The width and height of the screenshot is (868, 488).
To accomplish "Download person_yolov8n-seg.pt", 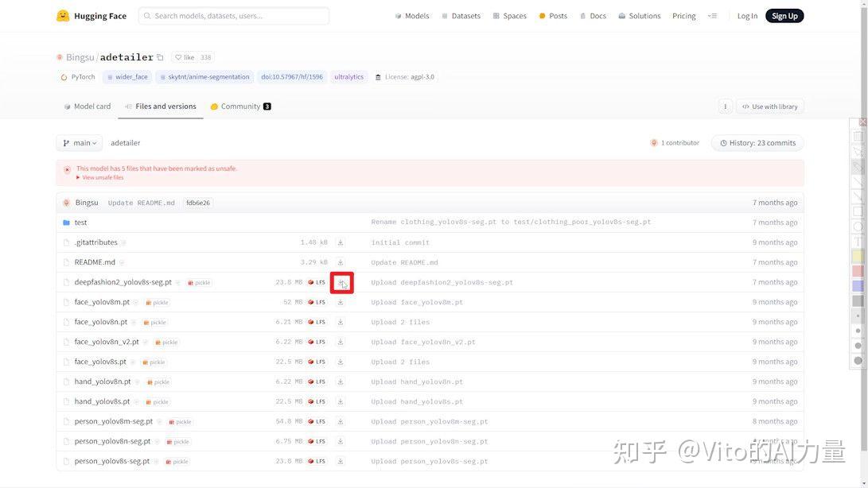I will point(341,442).
